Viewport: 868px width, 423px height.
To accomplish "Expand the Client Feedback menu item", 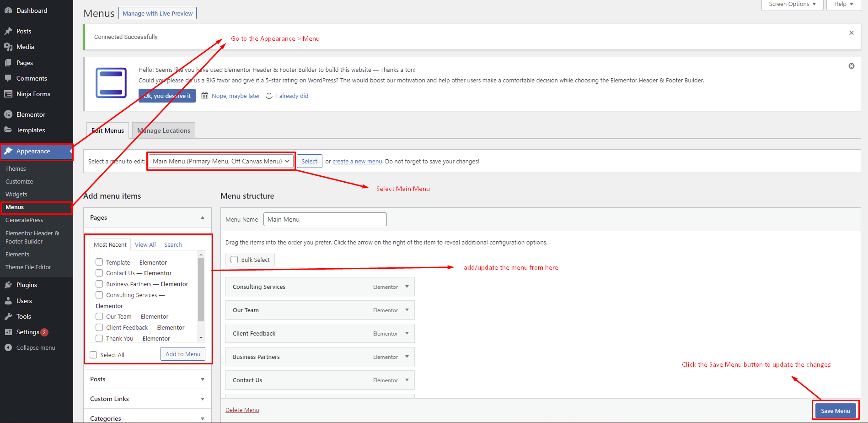I will click(407, 333).
